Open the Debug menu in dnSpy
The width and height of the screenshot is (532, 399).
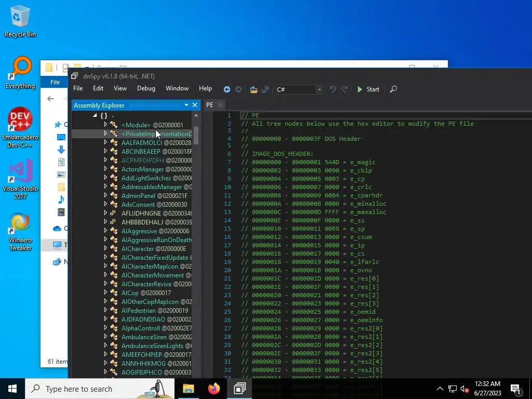tap(146, 88)
